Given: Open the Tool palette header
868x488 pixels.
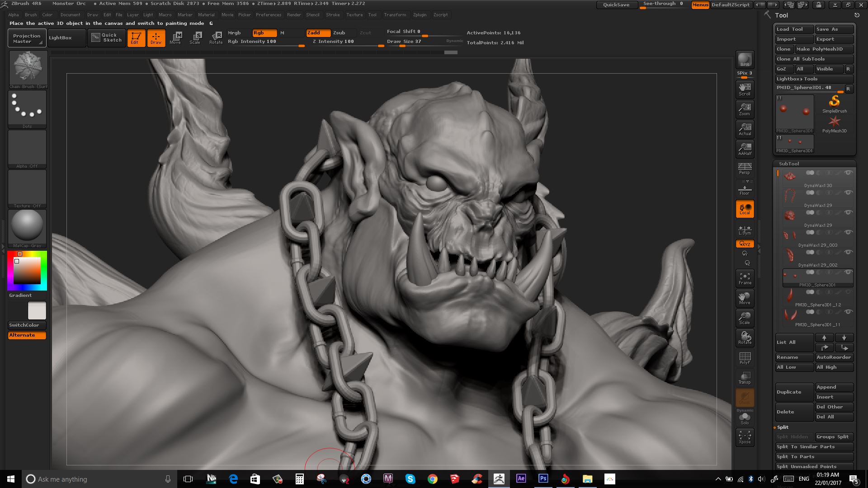Looking at the screenshot, I should (781, 15).
